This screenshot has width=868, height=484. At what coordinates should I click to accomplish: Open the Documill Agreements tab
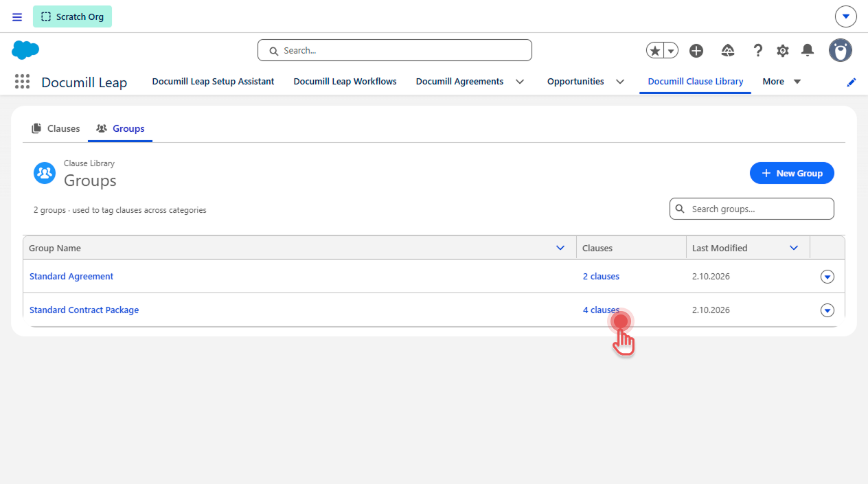click(459, 82)
